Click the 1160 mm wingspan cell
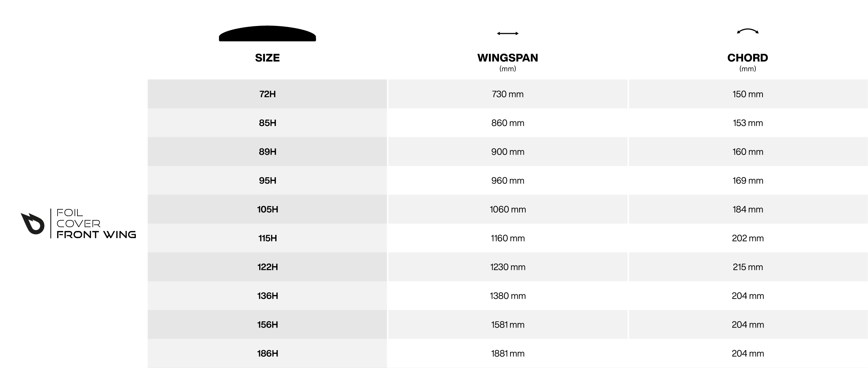The image size is (868, 375). point(508,238)
